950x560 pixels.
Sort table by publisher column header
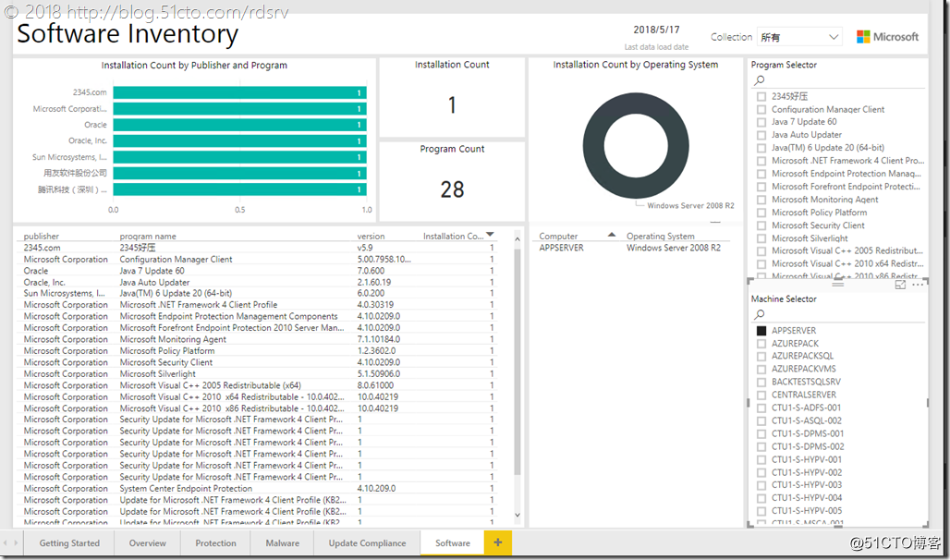[x=42, y=237]
